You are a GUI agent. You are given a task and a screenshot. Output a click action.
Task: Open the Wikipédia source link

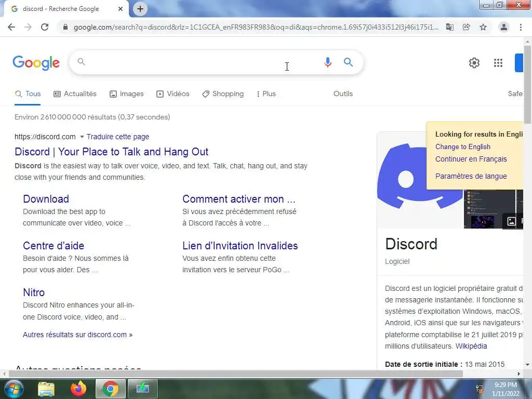pyautogui.click(x=471, y=347)
